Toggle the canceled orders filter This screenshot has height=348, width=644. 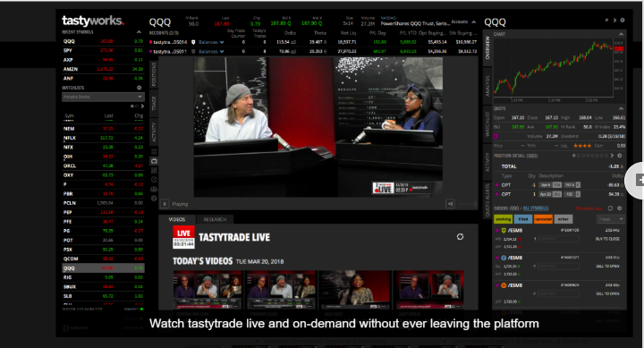[x=543, y=219]
